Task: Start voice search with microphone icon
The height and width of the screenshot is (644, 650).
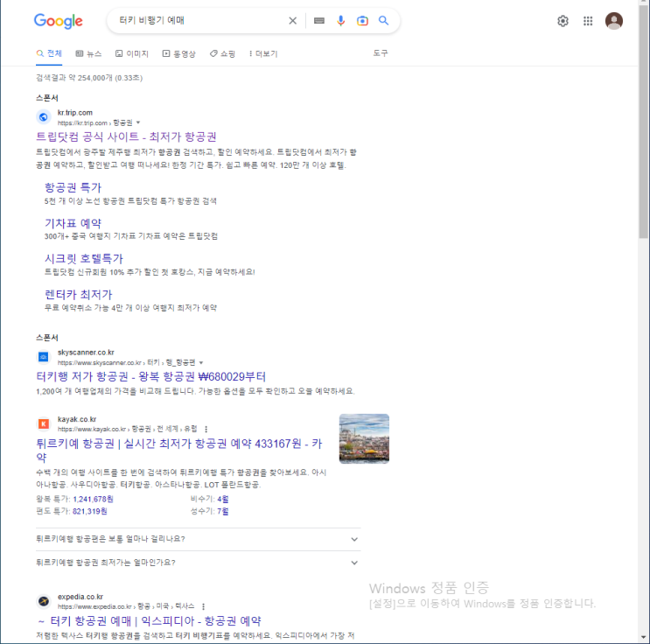Action: pyautogui.click(x=341, y=20)
